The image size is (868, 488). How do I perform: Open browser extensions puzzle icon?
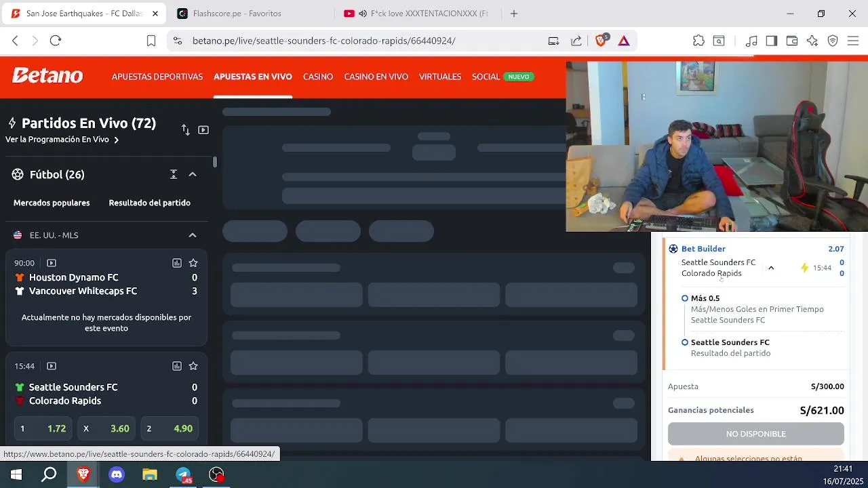click(x=698, y=41)
